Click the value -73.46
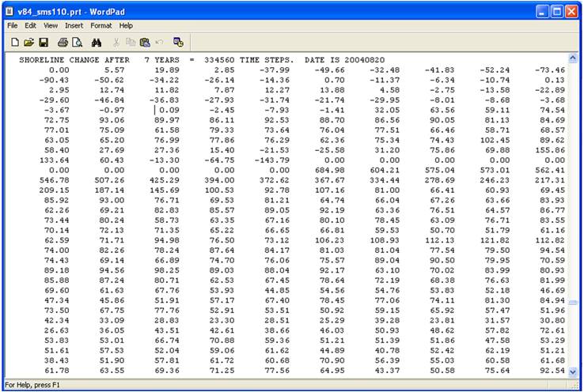The width and height of the screenshot is (584, 392). (x=550, y=70)
